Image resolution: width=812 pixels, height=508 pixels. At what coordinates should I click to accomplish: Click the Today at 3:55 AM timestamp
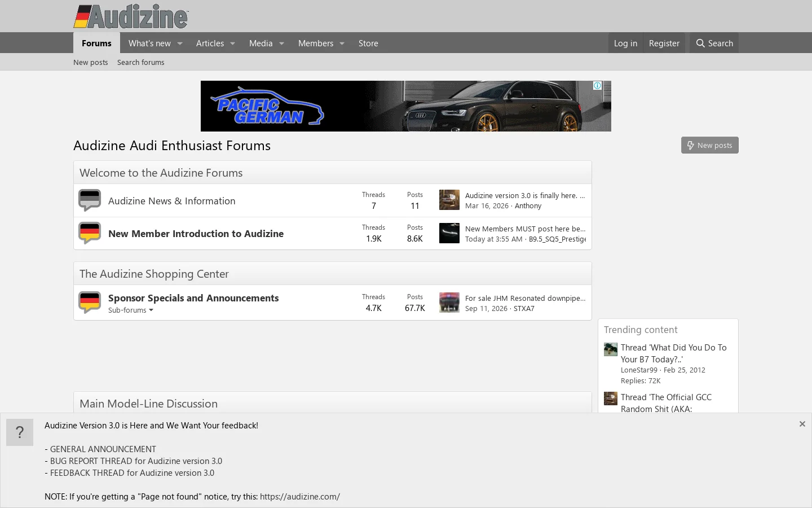click(x=493, y=239)
